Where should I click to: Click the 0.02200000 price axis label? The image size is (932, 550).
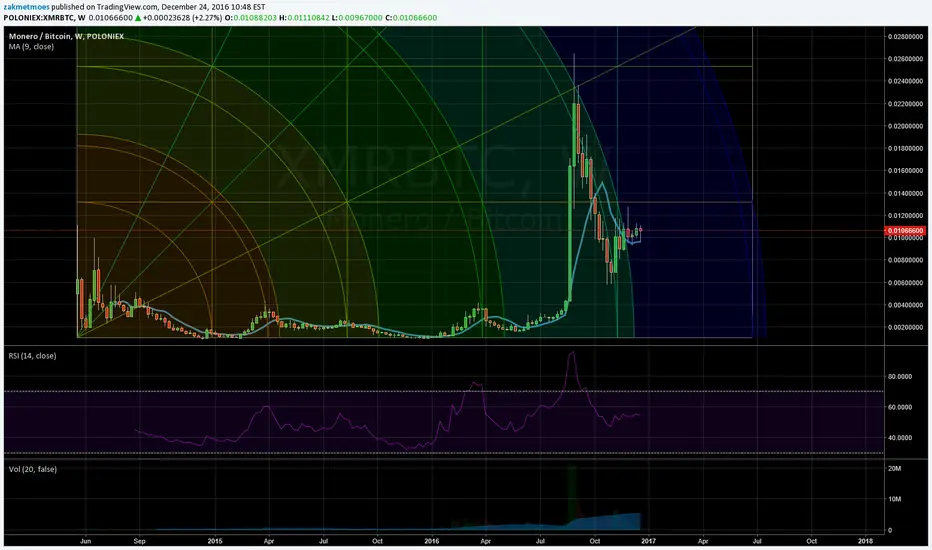(906, 103)
